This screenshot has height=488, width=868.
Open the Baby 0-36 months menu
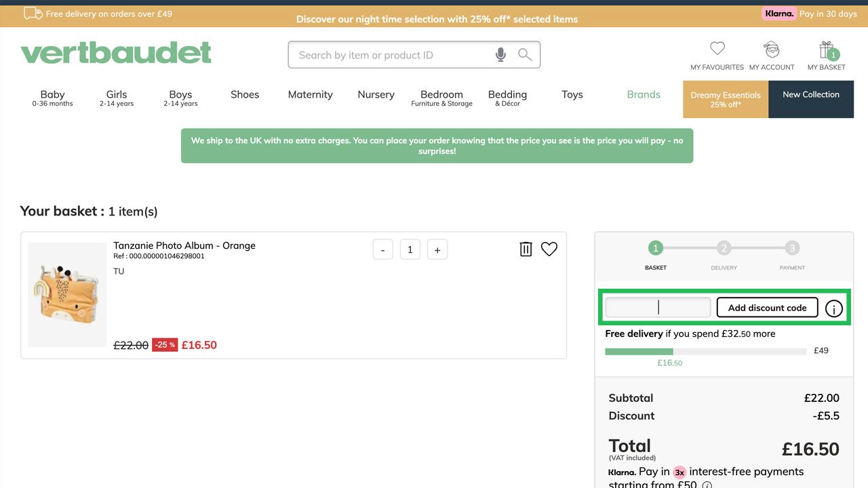point(52,98)
